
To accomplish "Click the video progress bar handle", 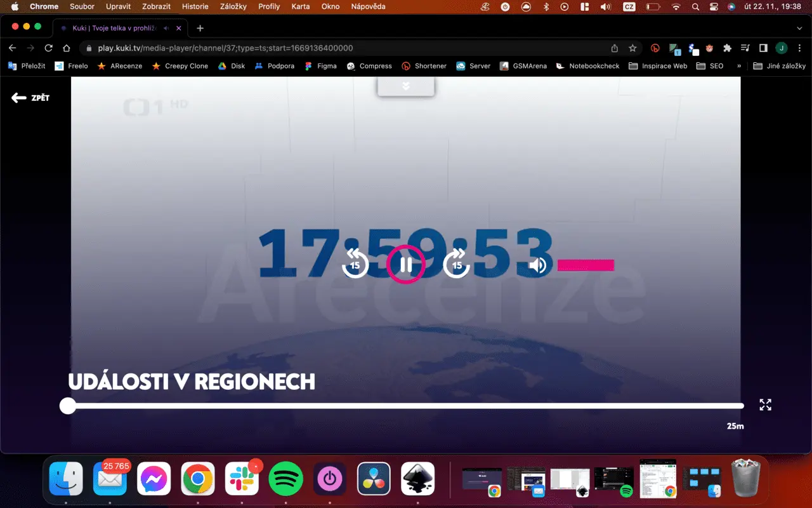I will [x=68, y=406].
